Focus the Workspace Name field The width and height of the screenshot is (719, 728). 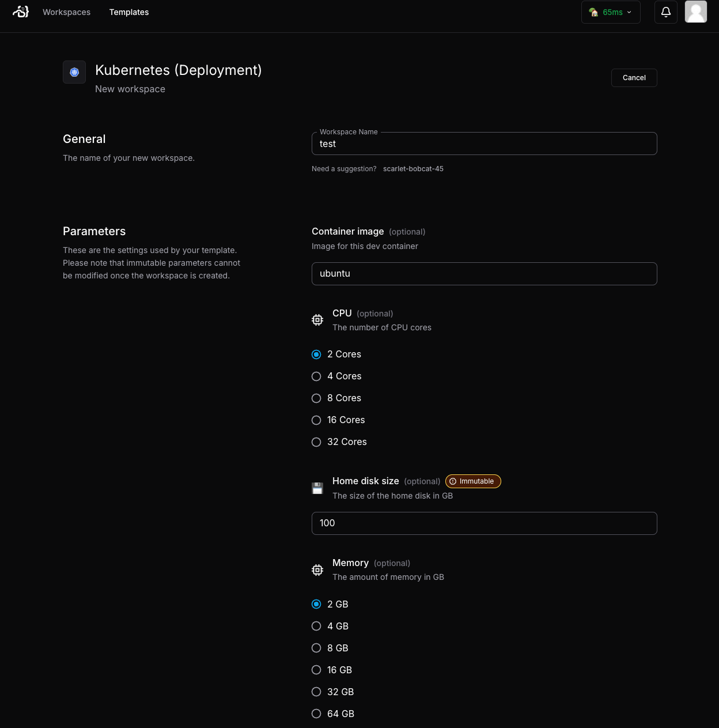[484, 144]
